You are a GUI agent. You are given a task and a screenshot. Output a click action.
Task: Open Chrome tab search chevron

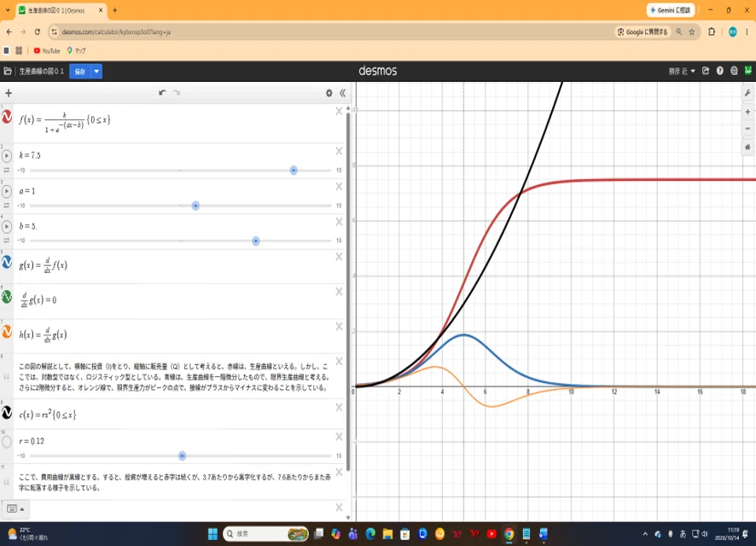tap(8, 10)
